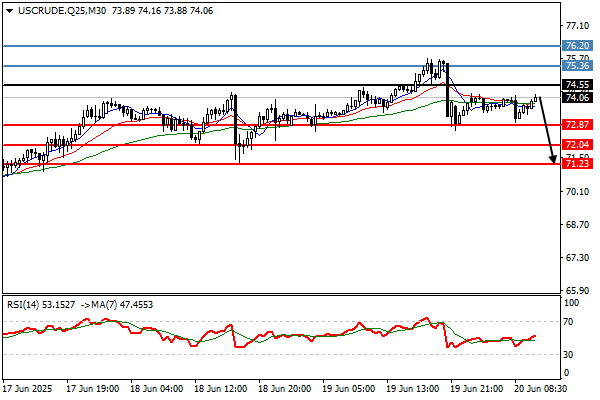Click the 17 Jun 19:00 time label

(93, 389)
